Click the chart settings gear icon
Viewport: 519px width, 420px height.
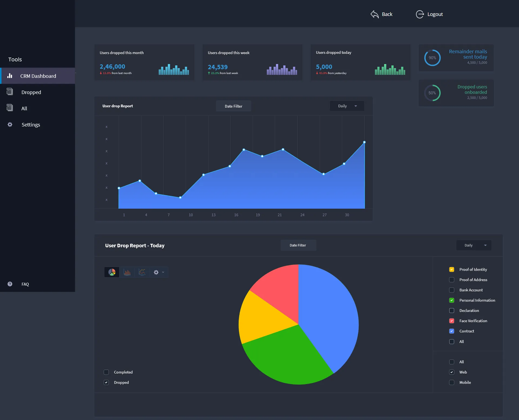tap(156, 272)
